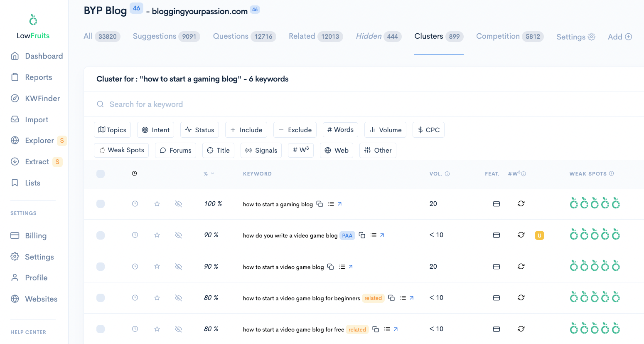The height and width of the screenshot is (344, 644).
Task: Open Websites in the sidebar
Action: pyautogui.click(x=34, y=299)
